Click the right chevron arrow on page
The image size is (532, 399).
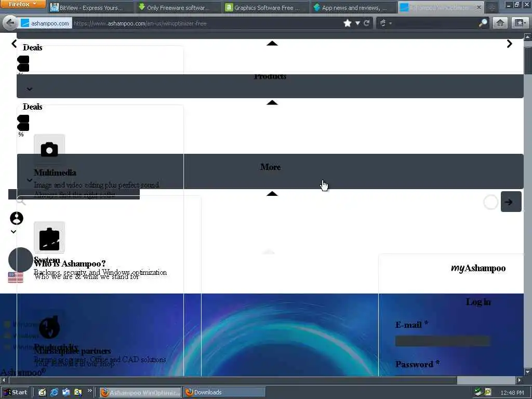point(509,44)
